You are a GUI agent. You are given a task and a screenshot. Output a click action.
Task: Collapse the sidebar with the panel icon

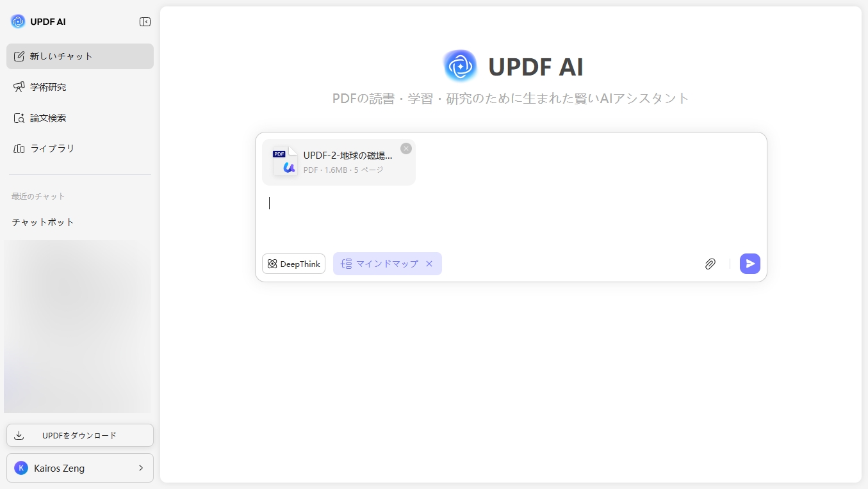(x=145, y=22)
